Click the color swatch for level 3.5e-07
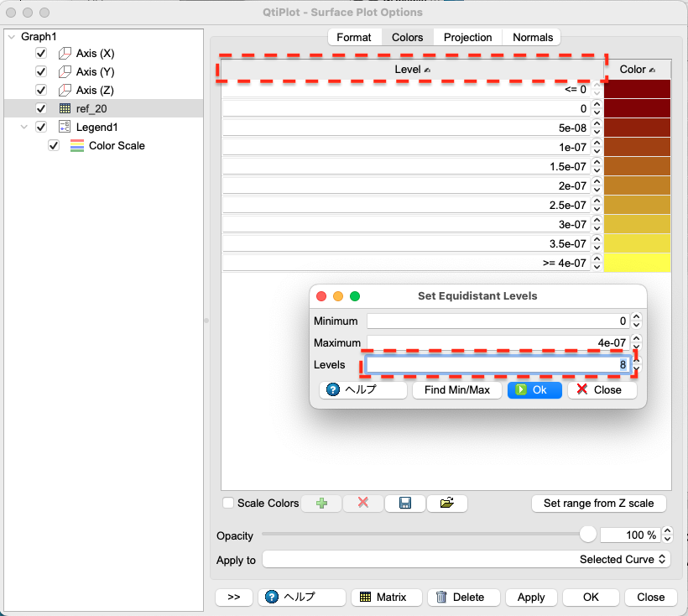The height and width of the screenshot is (616, 688). tap(637, 243)
